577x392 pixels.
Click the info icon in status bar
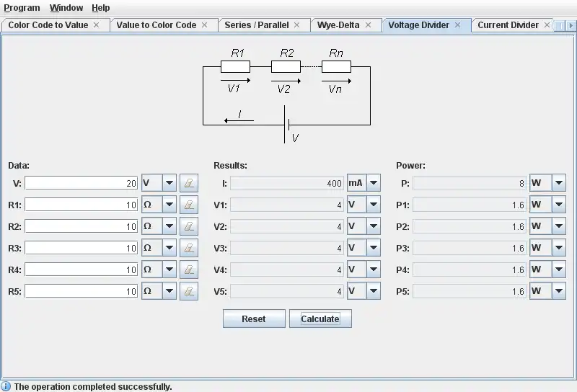point(6,386)
